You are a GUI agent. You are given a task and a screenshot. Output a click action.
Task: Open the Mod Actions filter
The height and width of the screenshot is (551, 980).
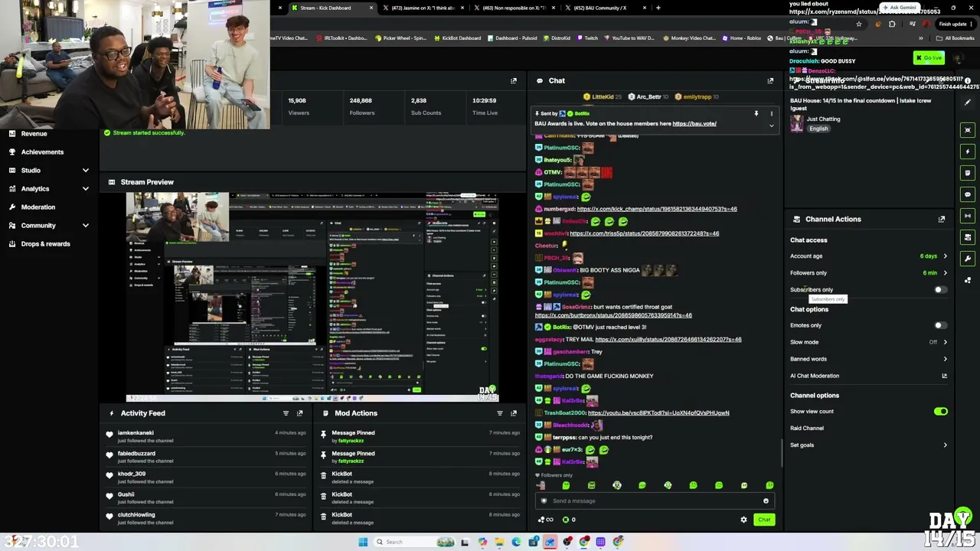point(500,413)
